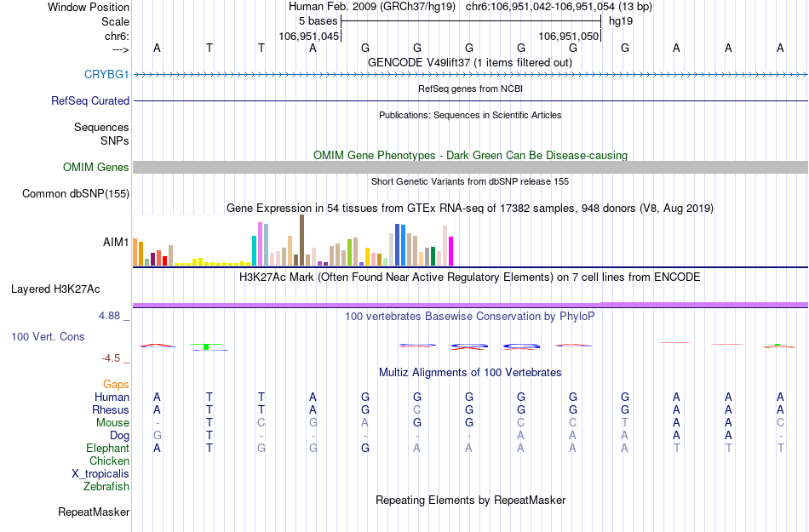809x532 pixels.
Task: Click 'Short Genetic Variants from dbSNP release 155'
Action: pyautogui.click(x=470, y=181)
